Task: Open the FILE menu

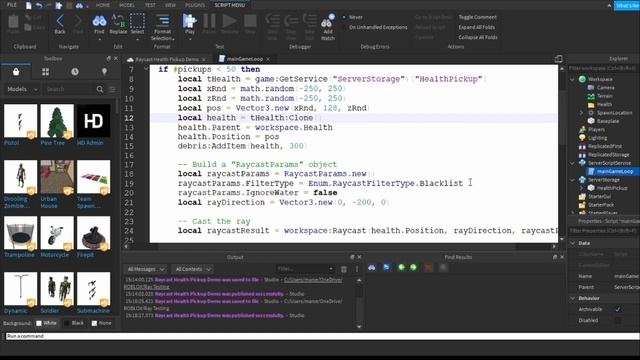Action: pyautogui.click(x=12, y=5)
